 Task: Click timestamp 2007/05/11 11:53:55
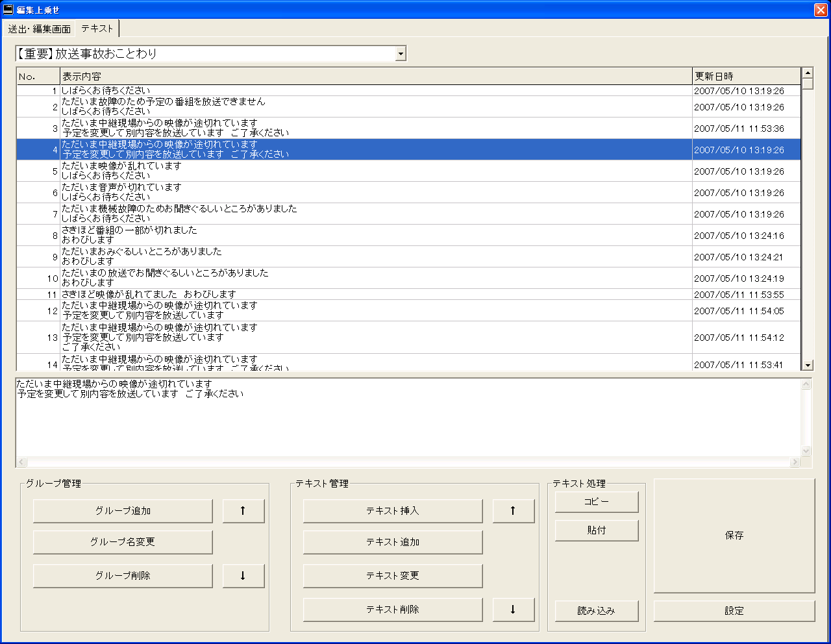739,295
